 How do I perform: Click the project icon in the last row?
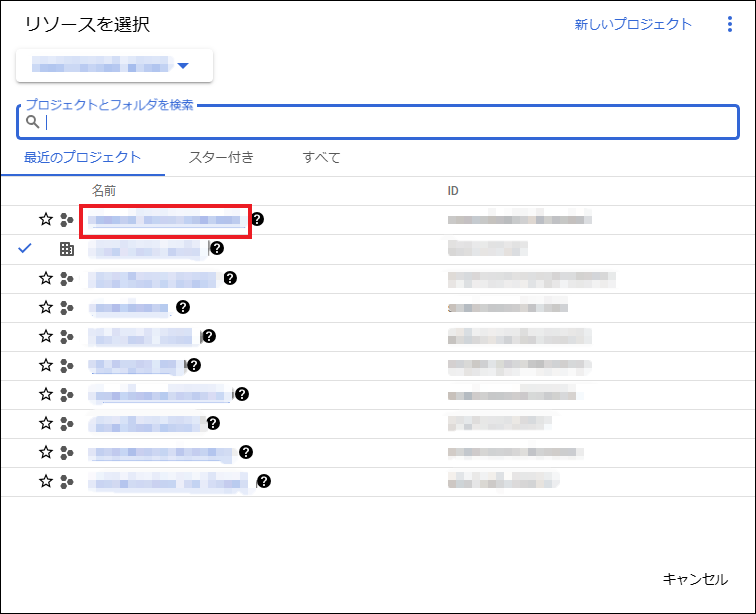(67, 482)
